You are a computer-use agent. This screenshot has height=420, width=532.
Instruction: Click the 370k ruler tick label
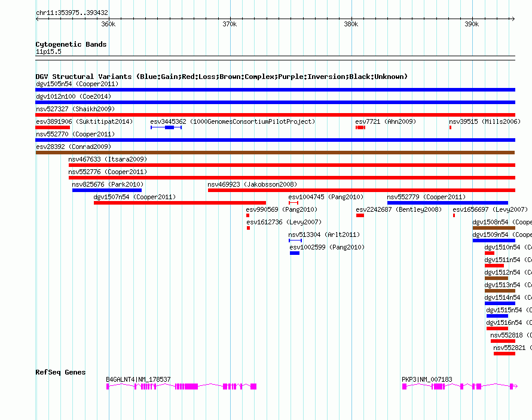[x=230, y=24]
